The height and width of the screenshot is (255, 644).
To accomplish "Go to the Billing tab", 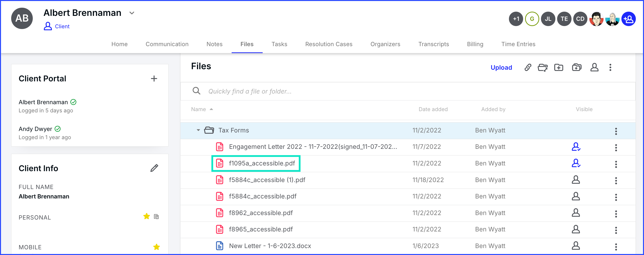I will [475, 44].
